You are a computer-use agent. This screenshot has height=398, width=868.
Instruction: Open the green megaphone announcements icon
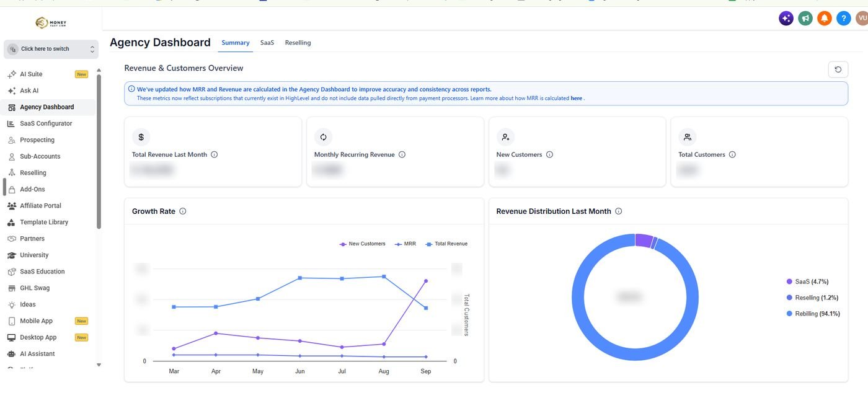point(805,19)
